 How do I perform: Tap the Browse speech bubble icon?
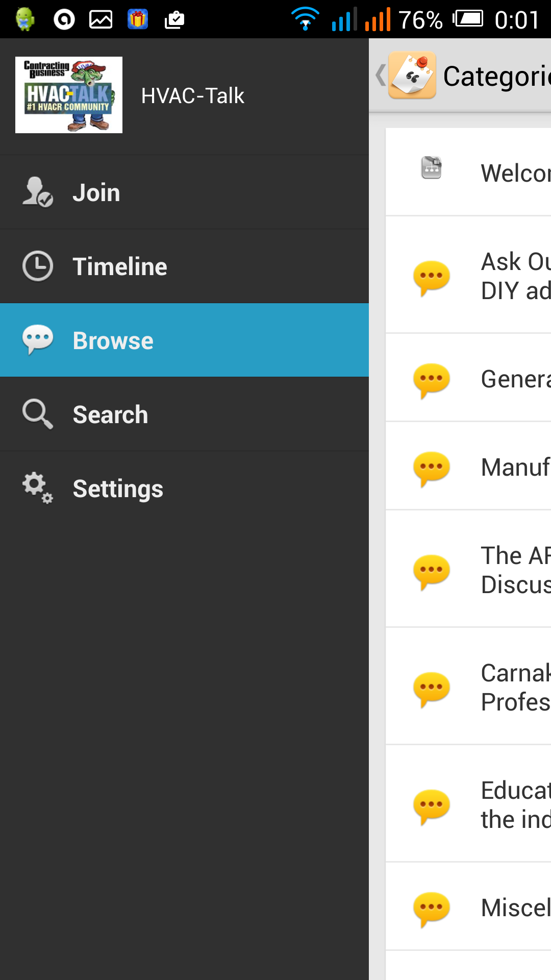coord(37,339)
